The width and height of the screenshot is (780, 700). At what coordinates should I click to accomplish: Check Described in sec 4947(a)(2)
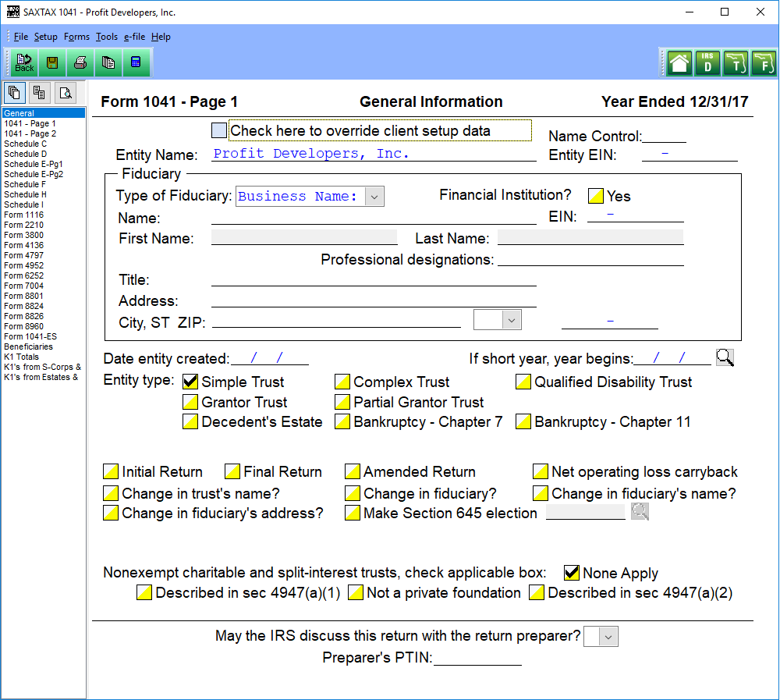click(x=537, y=592)
